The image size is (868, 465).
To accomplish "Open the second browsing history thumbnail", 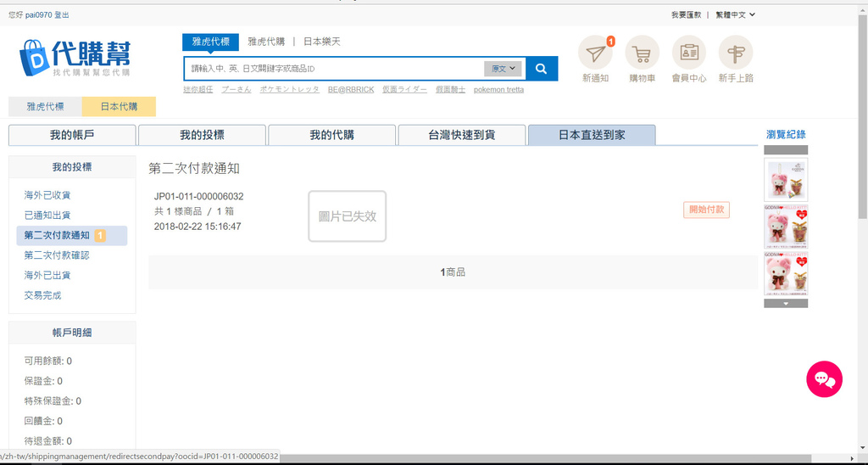I will [786, 227].
